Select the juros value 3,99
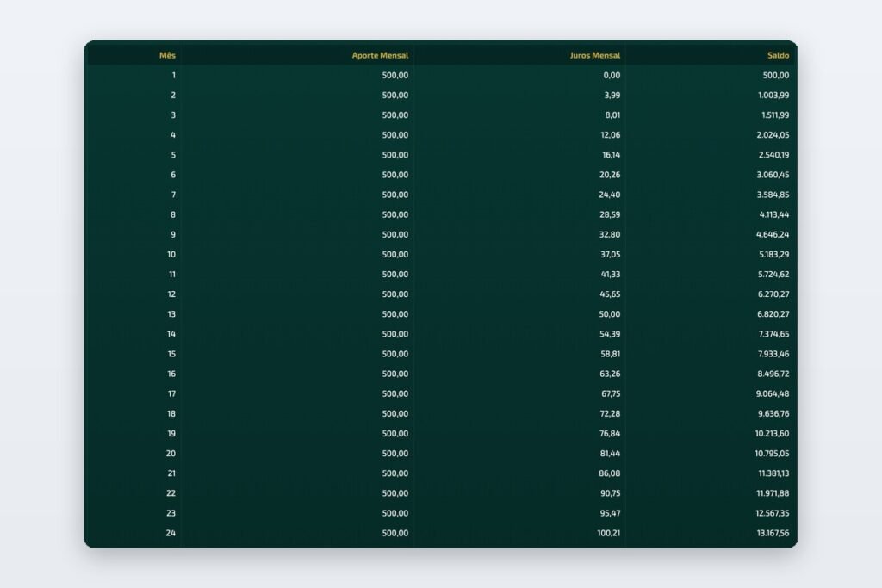 pos(612,95)
